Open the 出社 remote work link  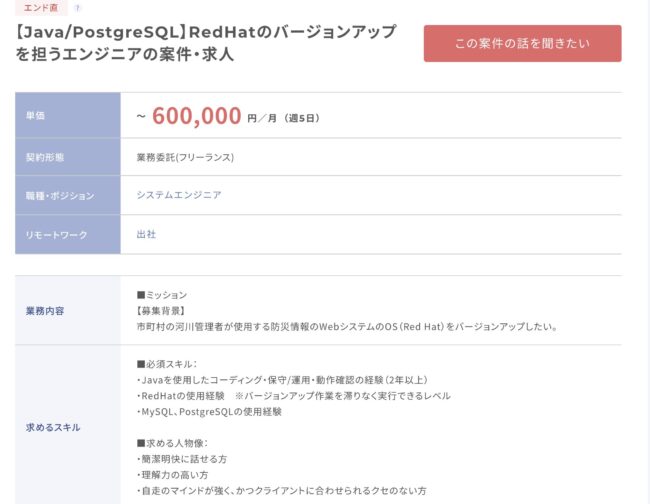(x=146, y=234)
